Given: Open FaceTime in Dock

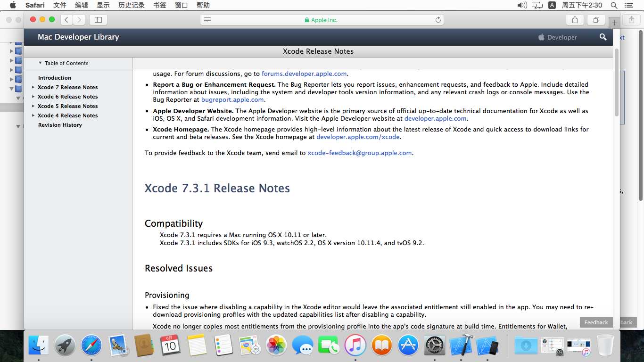Looking at the screenshot, I should (329, 345).
